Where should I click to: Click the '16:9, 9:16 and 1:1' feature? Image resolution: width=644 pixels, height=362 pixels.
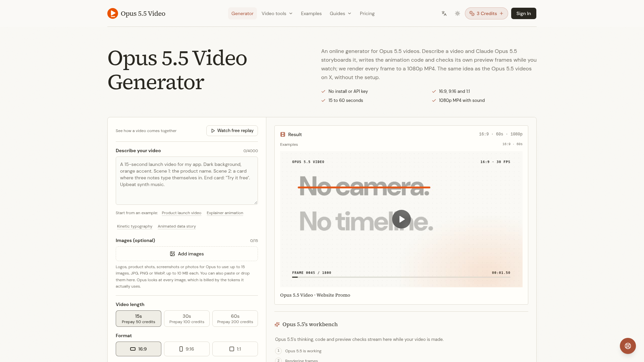pos(454,92)
